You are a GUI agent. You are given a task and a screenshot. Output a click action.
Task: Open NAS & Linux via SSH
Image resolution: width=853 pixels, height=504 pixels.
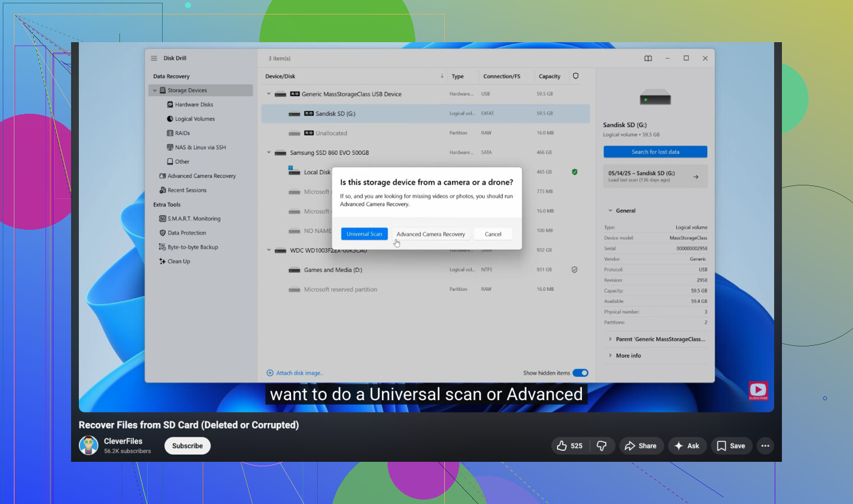(200, 148)
